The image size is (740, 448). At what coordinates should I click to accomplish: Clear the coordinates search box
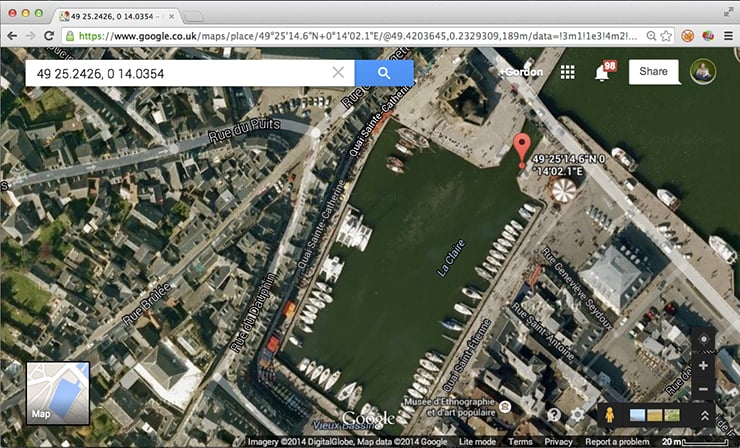[338, 73]
